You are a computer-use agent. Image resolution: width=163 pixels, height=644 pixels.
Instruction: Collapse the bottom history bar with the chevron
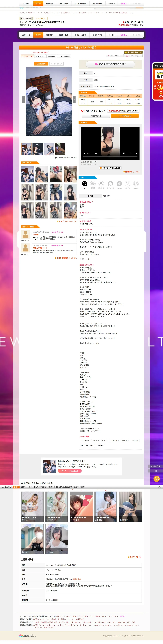point(159,487)
